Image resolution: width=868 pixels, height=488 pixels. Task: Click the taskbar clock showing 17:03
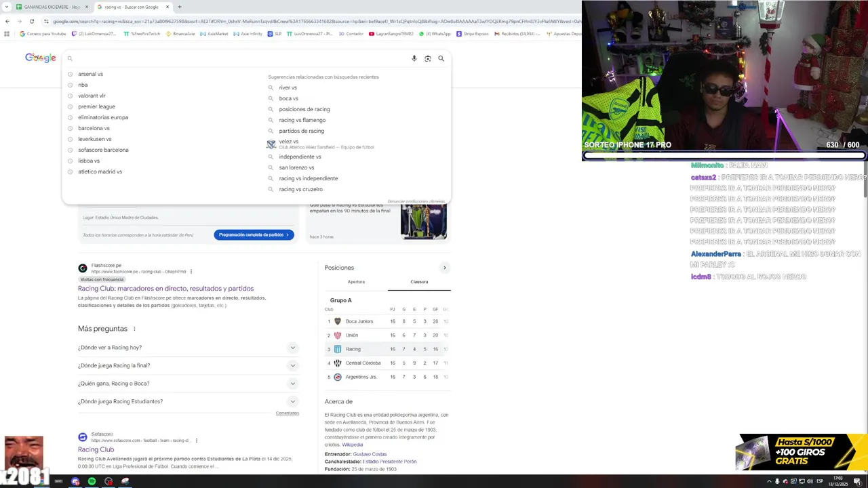(838, 481)
